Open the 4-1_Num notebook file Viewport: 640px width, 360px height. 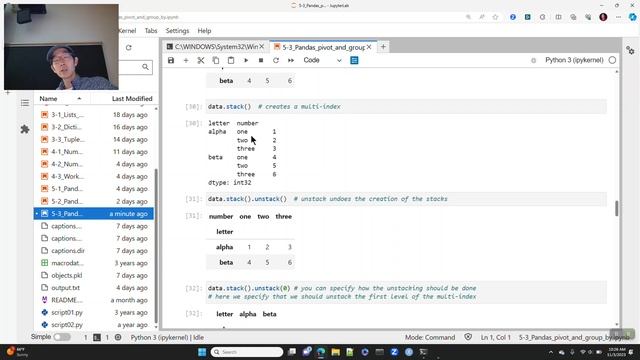[94, 152]
